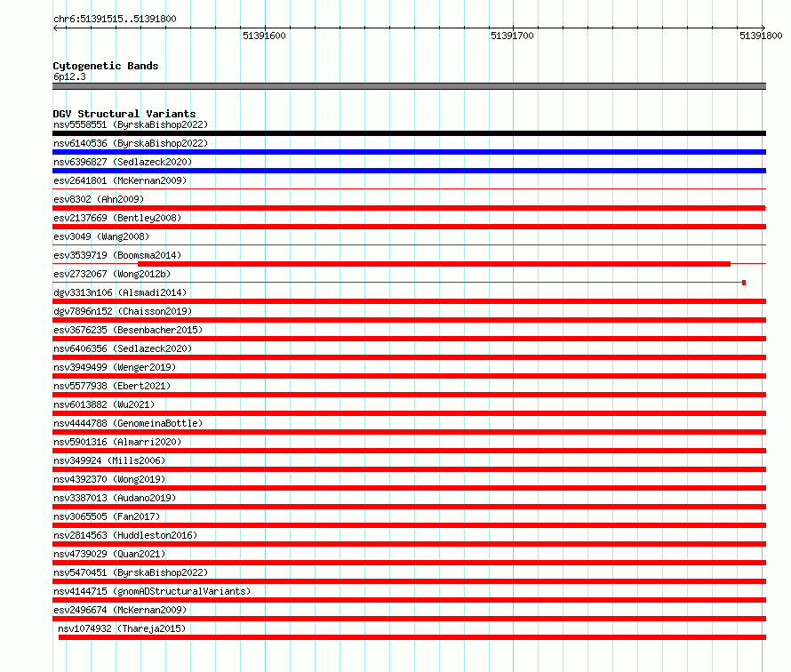The height and width of the screenshot is (672, 791).
Task: Open variant nsv1074932 (Thareja2015)
Action: click(122, 628)
